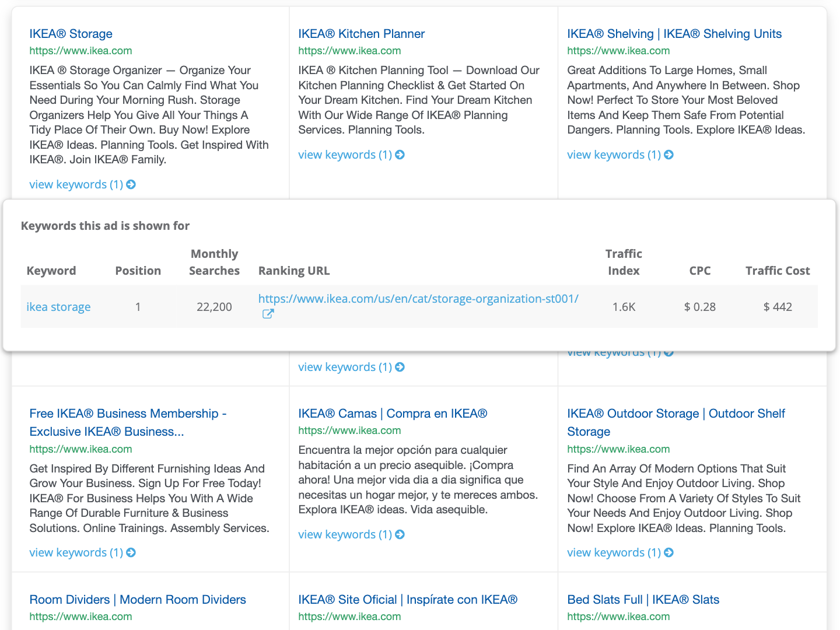Click ikea.com URL under IKEA® Site Oficial ad
This screenshot has height=630, width=840.
pyautogui.click(x=349, y=617)
